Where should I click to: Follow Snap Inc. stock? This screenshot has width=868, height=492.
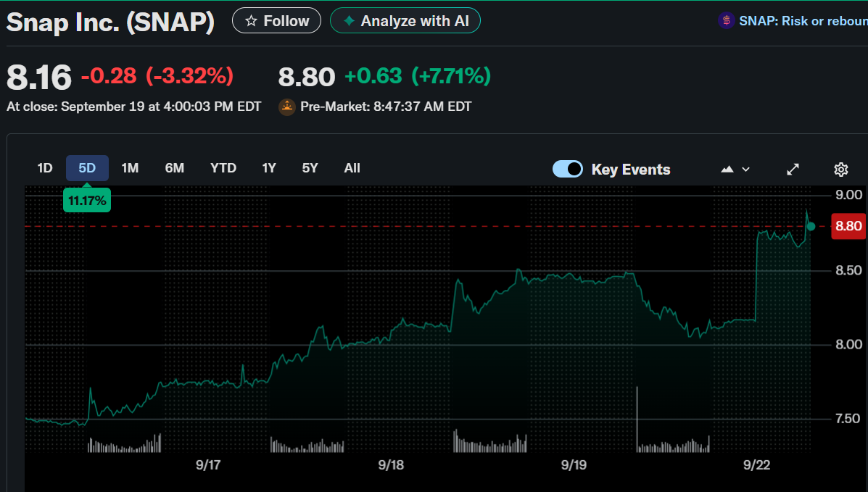[x=276, y=20]
